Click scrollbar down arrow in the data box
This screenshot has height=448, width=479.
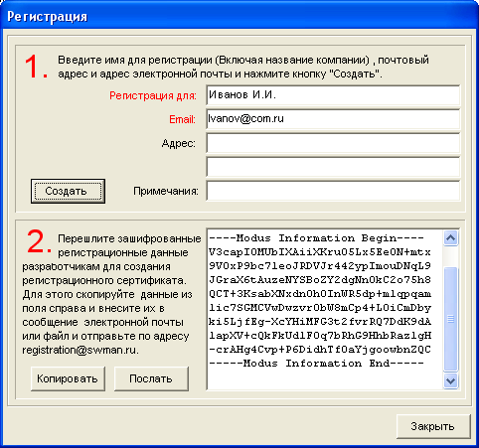(450, 380)
